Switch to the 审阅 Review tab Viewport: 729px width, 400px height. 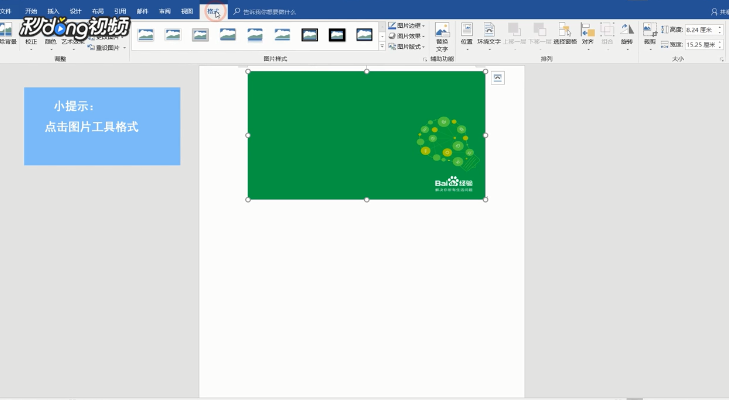[165, 11]
